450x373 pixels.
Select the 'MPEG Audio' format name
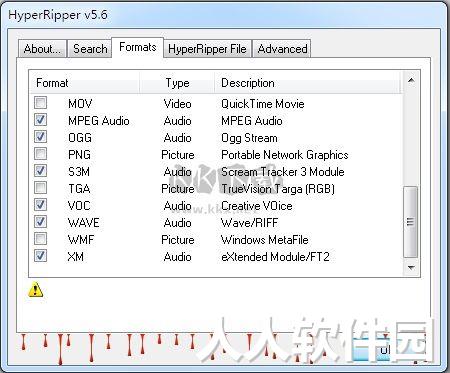pos(99,121)
